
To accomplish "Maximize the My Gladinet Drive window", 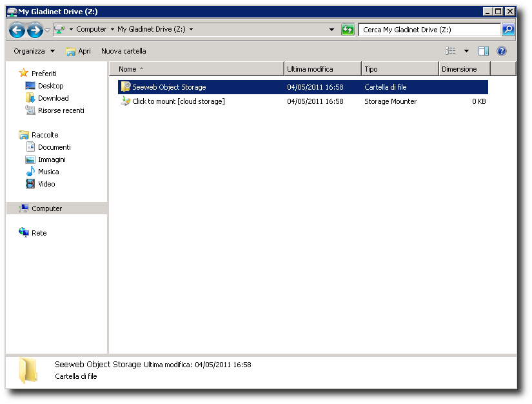I will pos(498,12).
